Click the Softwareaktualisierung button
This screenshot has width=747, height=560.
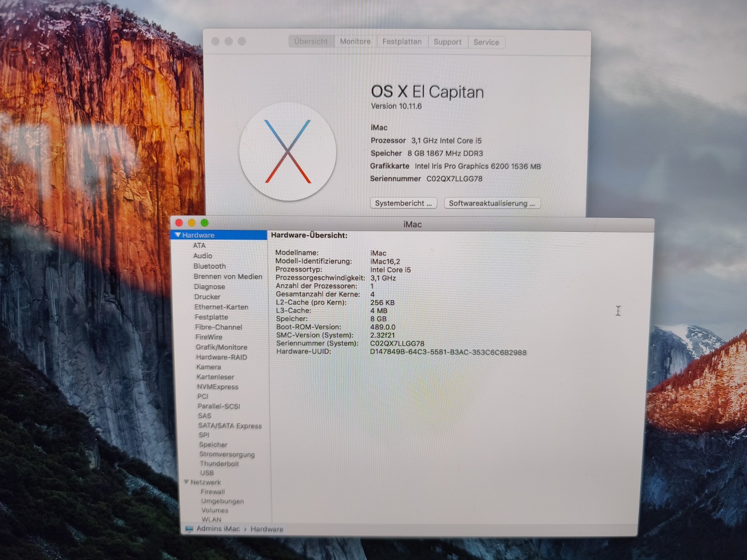pos(492,203)
